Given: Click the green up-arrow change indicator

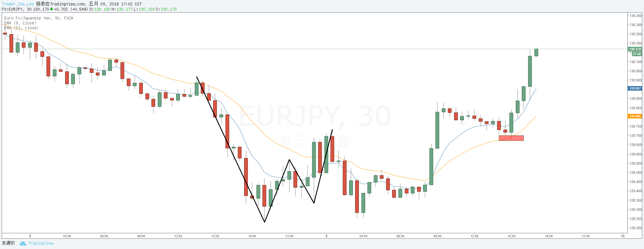Looking at the screenshot, I should click(51, 9).
